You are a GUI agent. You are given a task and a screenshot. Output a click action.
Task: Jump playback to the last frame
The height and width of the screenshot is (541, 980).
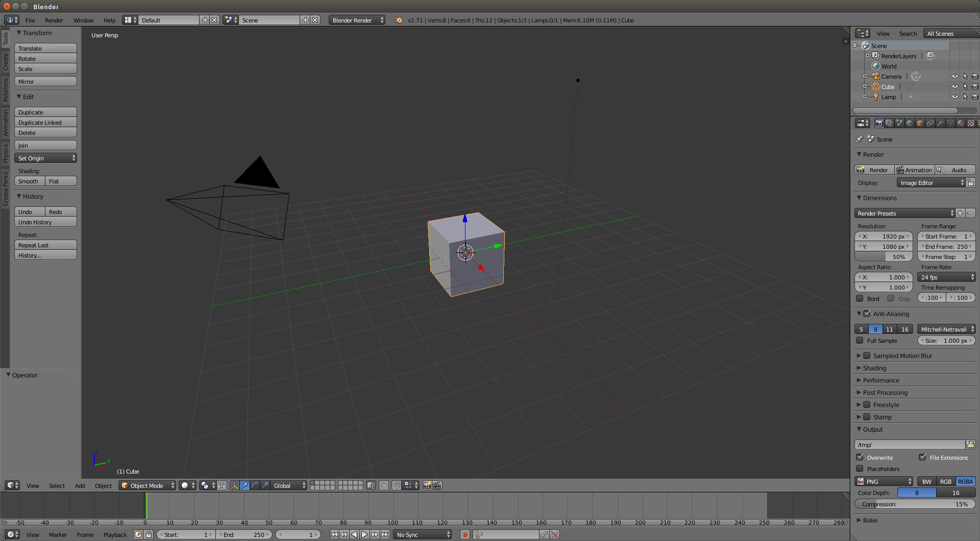click(x=386, y=534)
